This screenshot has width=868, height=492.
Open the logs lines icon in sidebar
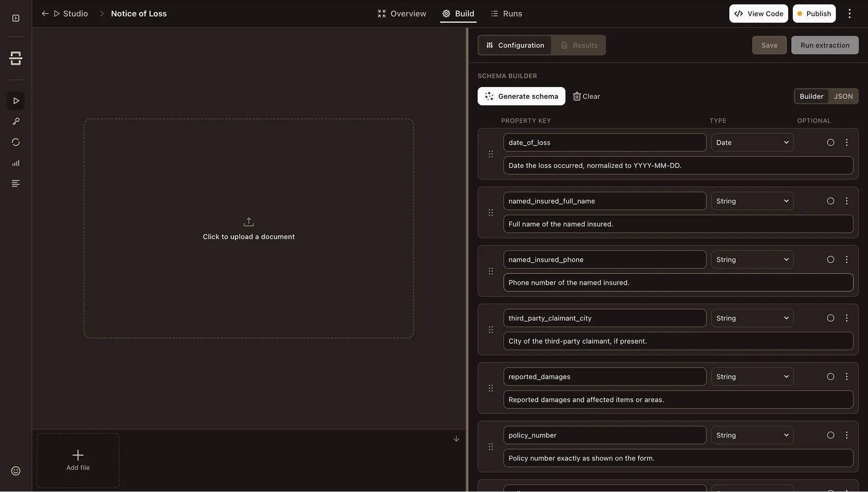pyautogui.click(x=16, y=184)
